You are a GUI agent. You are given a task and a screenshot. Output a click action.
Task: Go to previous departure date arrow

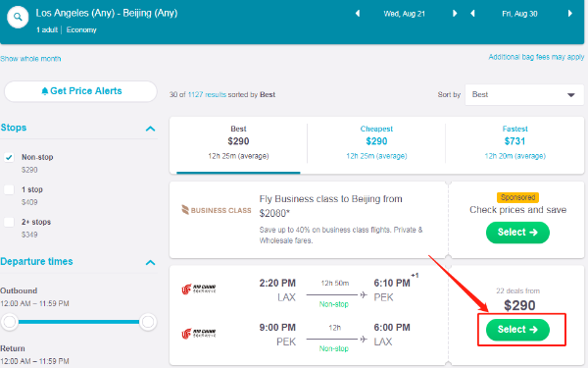[x=358, y=14]
